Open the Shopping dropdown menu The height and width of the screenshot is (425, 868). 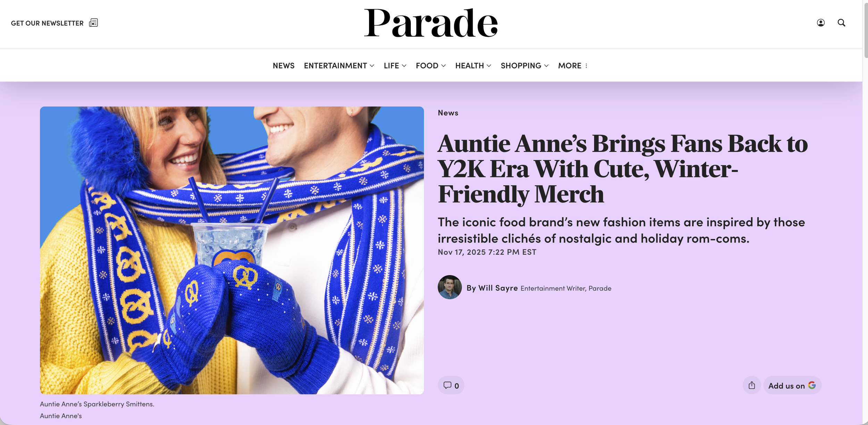pos(524,66)
